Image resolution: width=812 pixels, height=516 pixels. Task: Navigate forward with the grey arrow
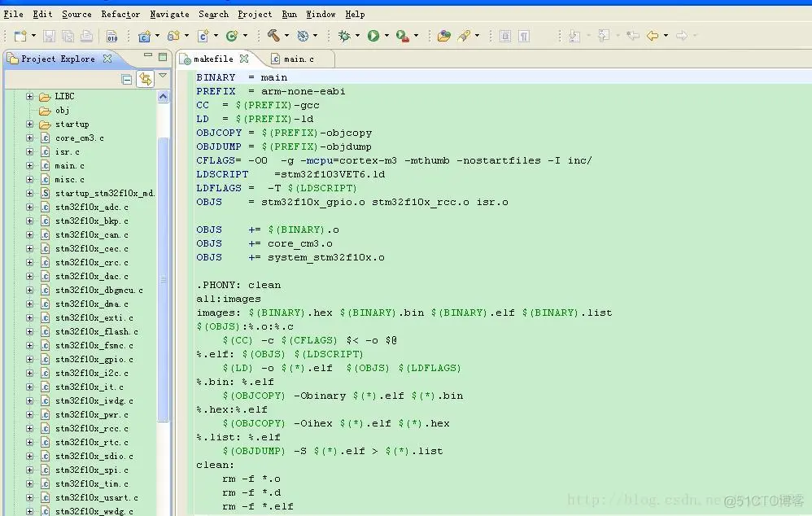click(682, 36)
